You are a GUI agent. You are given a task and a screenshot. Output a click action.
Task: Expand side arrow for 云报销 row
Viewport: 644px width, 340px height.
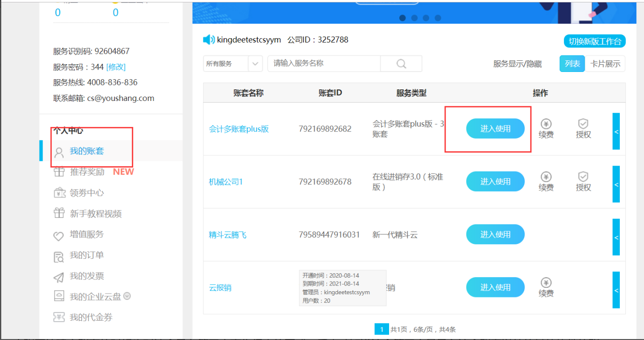616,290
